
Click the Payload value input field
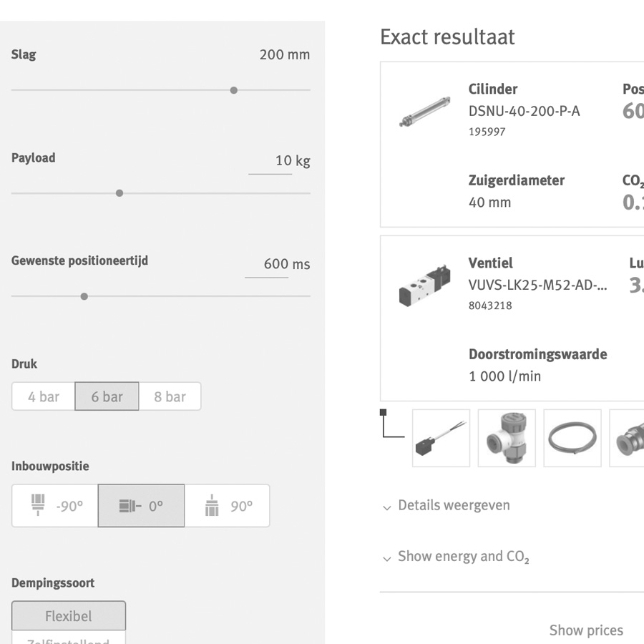[x=272, y=161]
